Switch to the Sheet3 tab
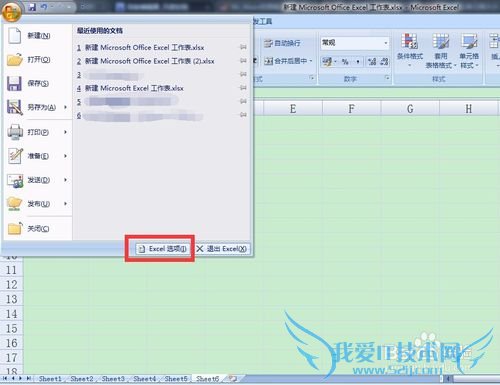The height and width of the screenshot is (385, 500). click(113, 379)
